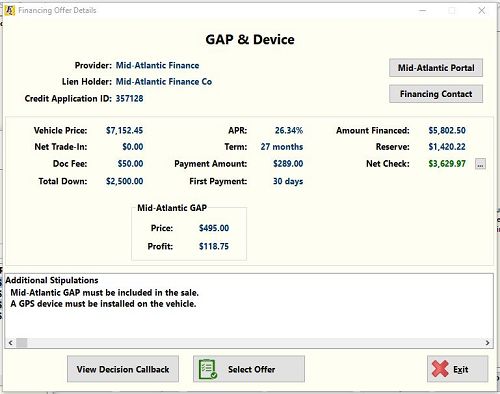Click the Financing Contact button
Image resolution: width=500 pixels, height=394 pixels.
click(436, 94)
